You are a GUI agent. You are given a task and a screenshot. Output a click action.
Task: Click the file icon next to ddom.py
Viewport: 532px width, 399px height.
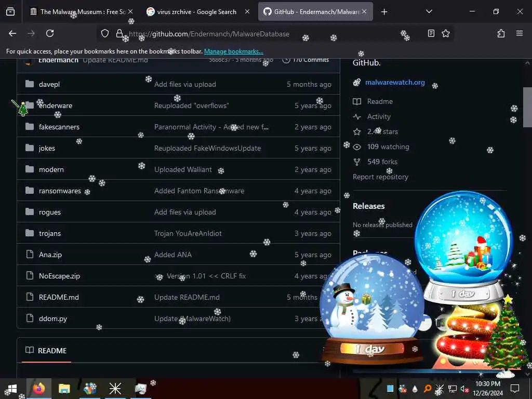click(30, 318)
